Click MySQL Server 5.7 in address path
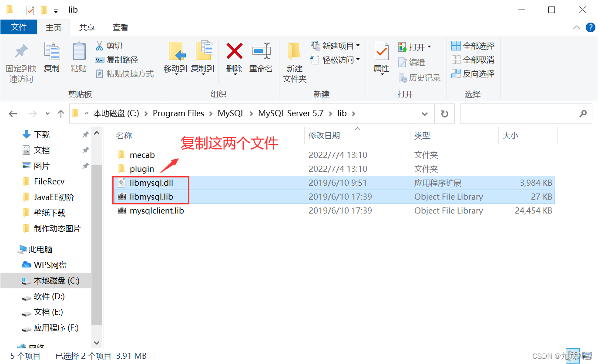598x364 pixels. [291, 113]
